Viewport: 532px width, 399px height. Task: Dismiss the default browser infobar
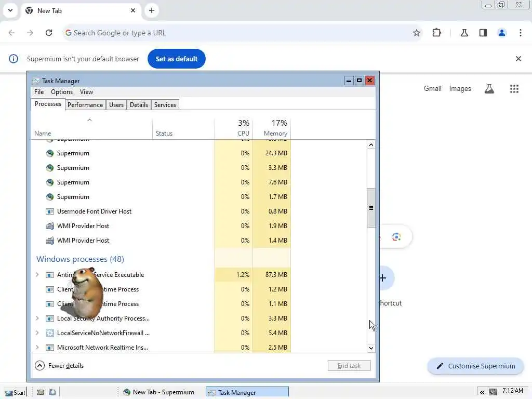click(x=518, y=59)
